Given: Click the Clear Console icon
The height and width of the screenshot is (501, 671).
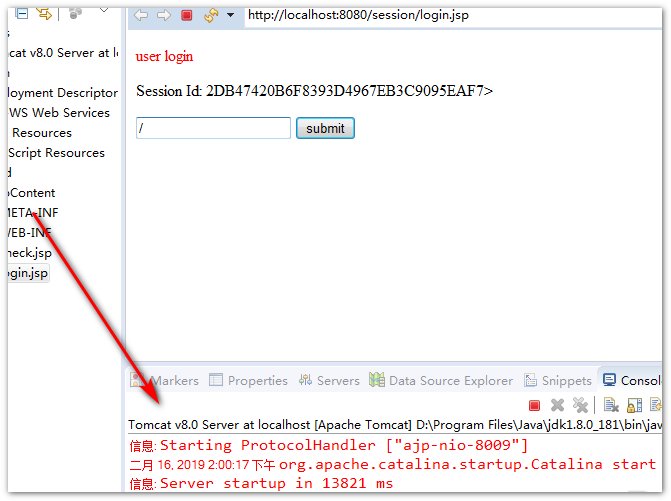Looking at the screenshot, I should pos(609,405).
